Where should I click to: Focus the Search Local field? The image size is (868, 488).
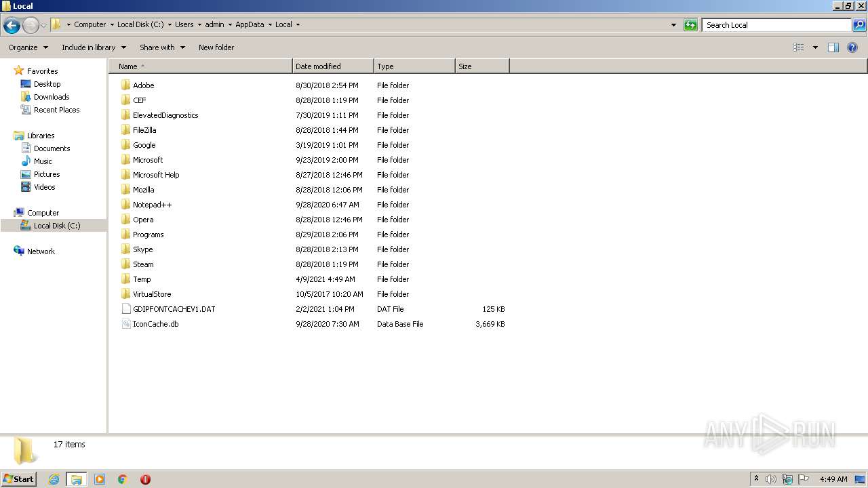tap(776, 25)
